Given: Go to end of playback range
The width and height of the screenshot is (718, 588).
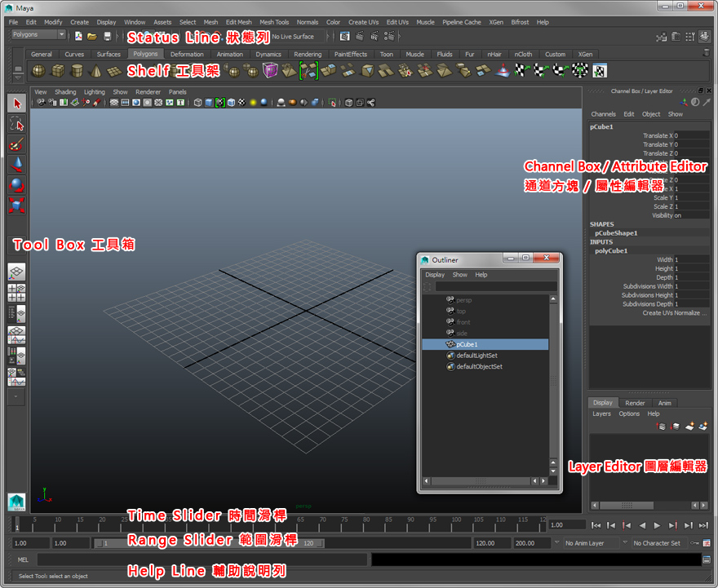Looking at the screenshot, I should point(703,525).
